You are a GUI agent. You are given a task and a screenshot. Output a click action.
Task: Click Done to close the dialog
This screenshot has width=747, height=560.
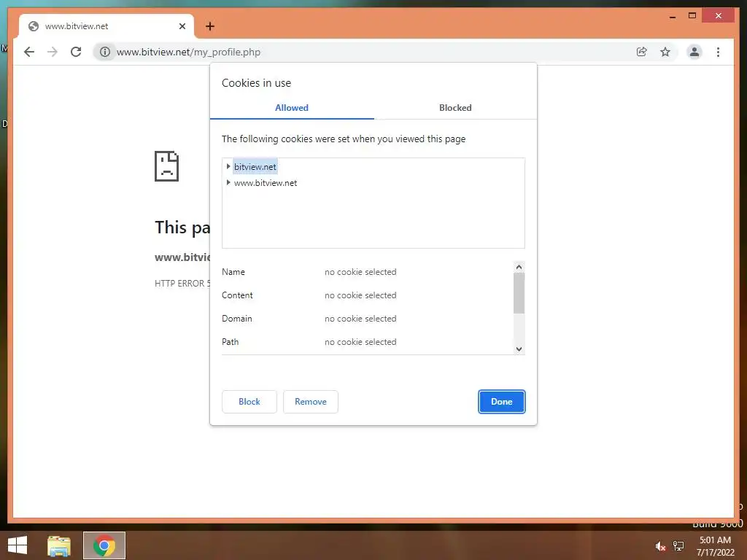point(502,402)
